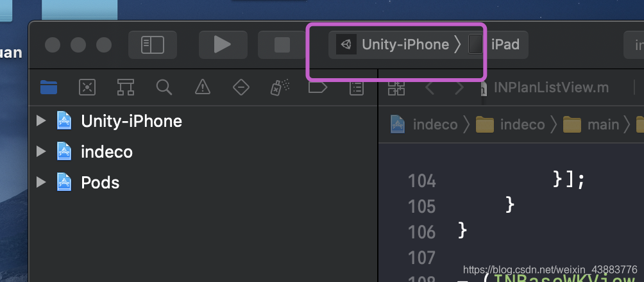This screenshot has width=644, height=282.
Task: Open the Report navigator icon
Action: pyautogui.click(x=356, y=88)
